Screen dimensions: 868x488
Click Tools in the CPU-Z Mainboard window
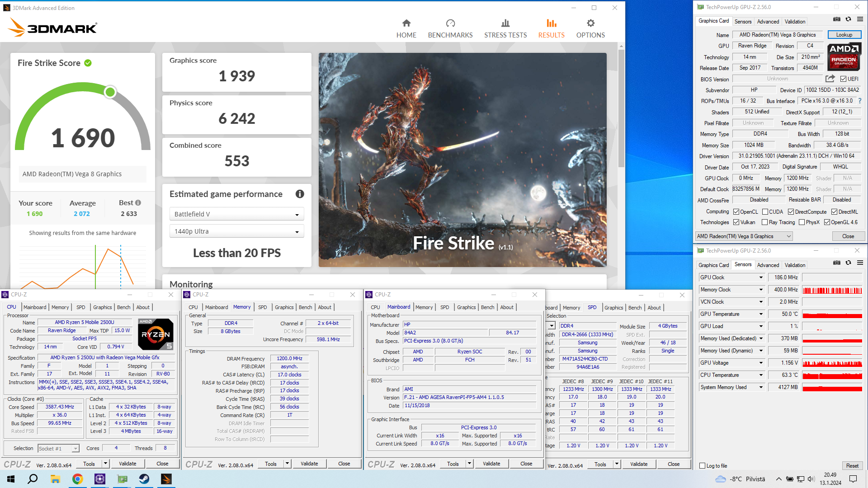click(x=453, y=464)
